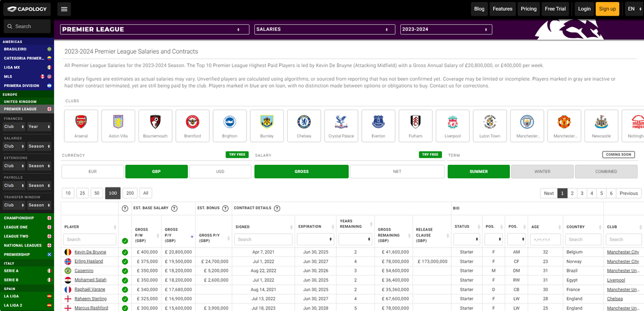Open Features from top navigation
The width and height of the screenshot is (644, 311).
503,9
